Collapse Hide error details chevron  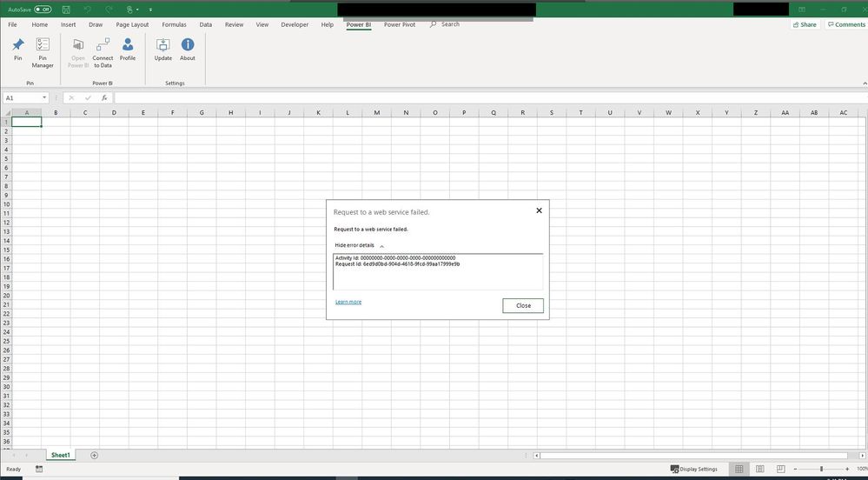point(382,246)
